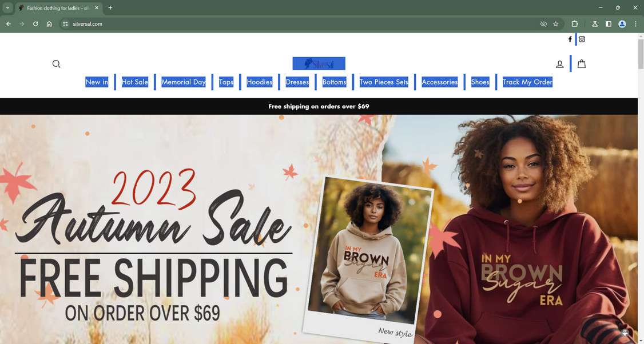
Task: Open the browser extensions puzzle icon
Action: pyautogui.click(x=575, y=24)
